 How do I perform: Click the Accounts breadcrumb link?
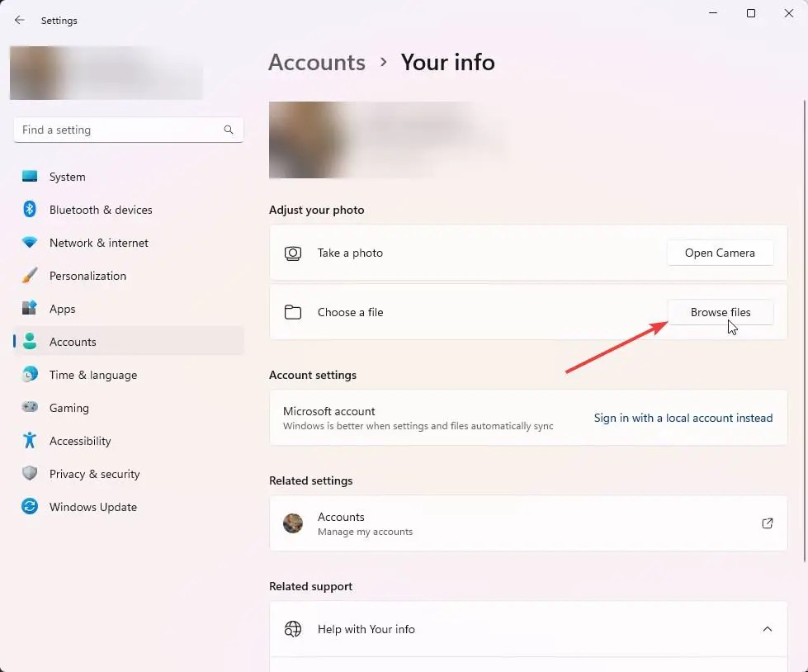point(317,63)
